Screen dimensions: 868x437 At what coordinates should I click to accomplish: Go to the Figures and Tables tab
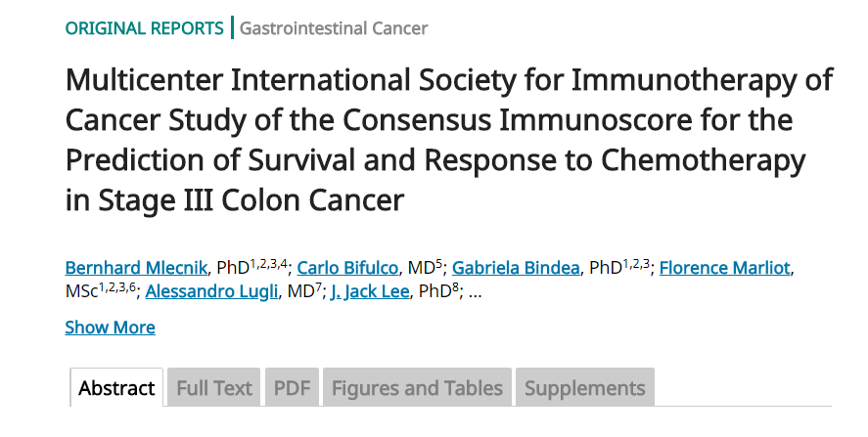tap(417, 388)
